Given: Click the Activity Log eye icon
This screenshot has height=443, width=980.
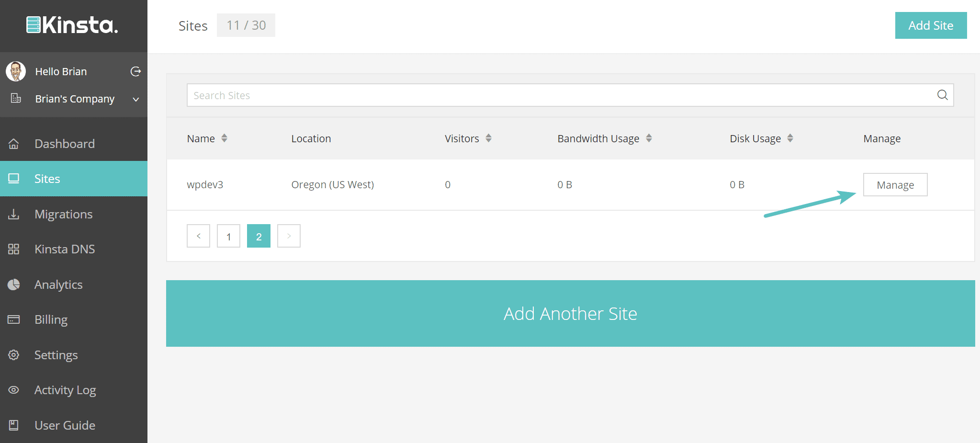Looking at the screenshot, I should tap(14, 390).
